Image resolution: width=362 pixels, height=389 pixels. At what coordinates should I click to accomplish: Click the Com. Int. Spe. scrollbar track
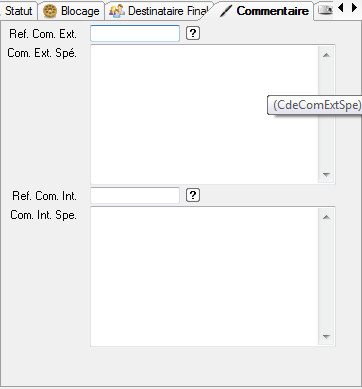[326, 277]
